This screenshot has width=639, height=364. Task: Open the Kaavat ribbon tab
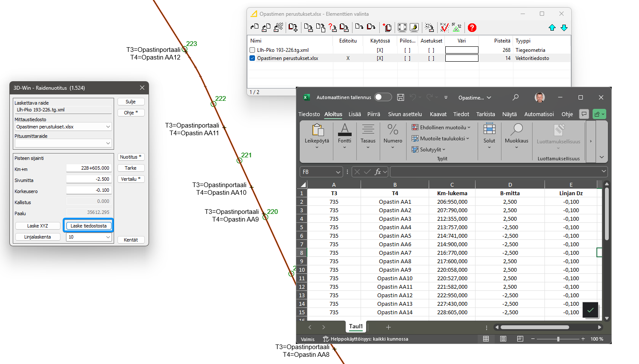point(438,114)
